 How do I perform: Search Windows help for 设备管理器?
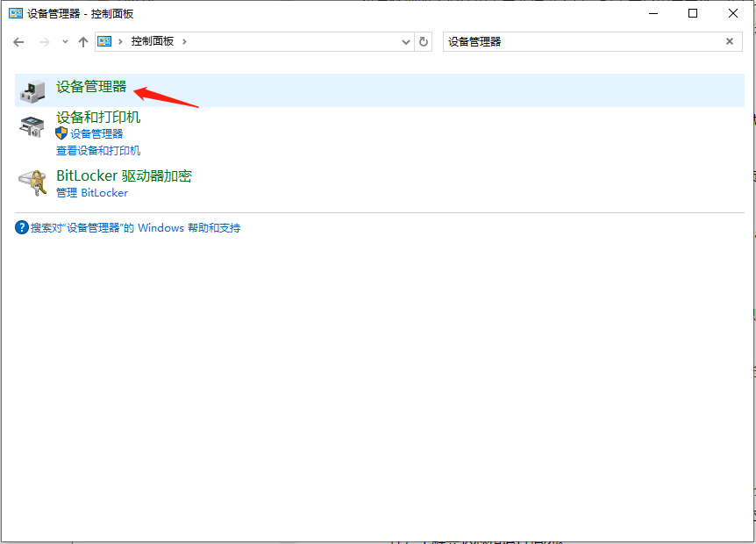[x=132, y=227]
